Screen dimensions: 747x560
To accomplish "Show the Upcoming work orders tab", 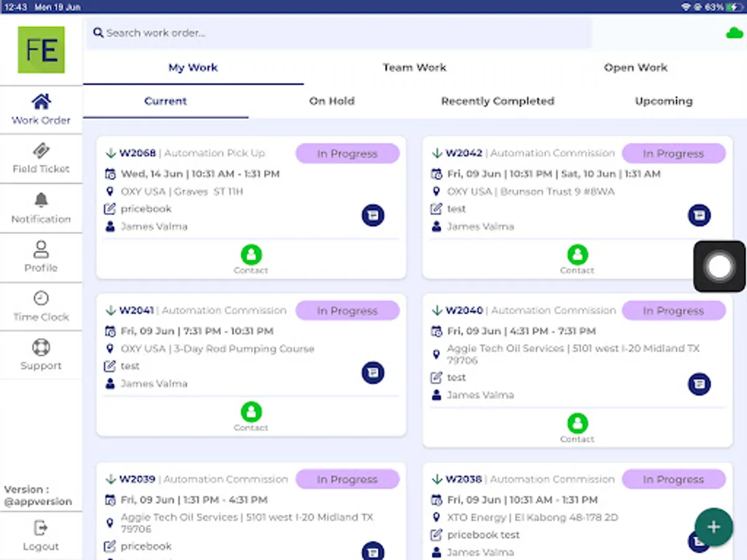I will [x=664, y=101].
